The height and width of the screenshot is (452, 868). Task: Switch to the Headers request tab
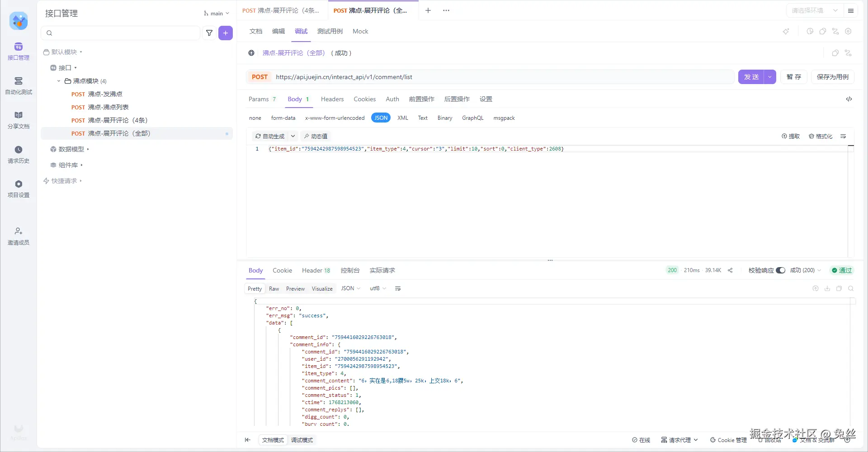(332, 99)
